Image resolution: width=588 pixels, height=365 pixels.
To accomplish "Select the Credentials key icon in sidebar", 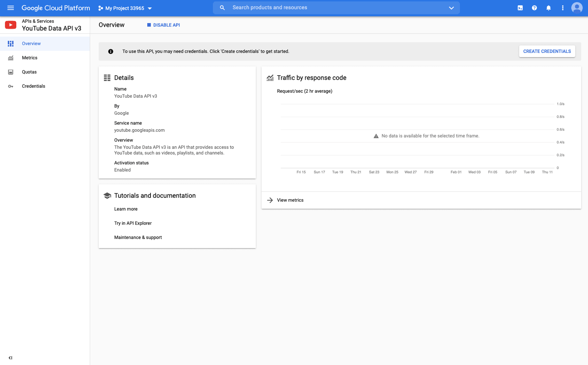I will 11,86.
